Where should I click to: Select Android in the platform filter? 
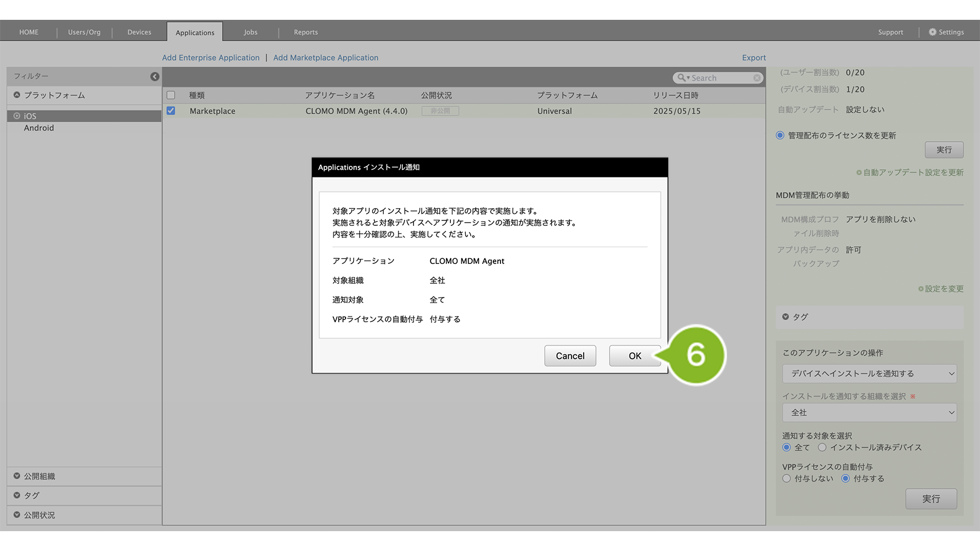pyautogui.click(x=39, y=128)
